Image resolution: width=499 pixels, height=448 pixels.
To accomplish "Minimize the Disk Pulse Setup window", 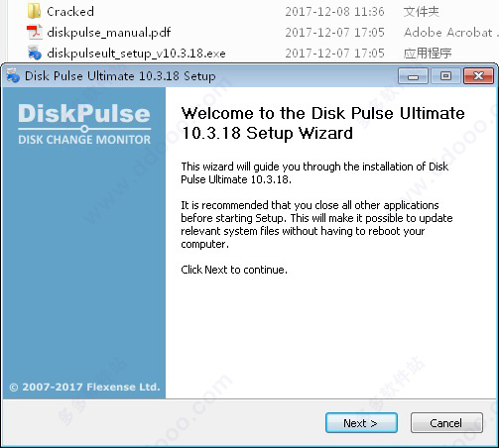I will tap(413, 76).
